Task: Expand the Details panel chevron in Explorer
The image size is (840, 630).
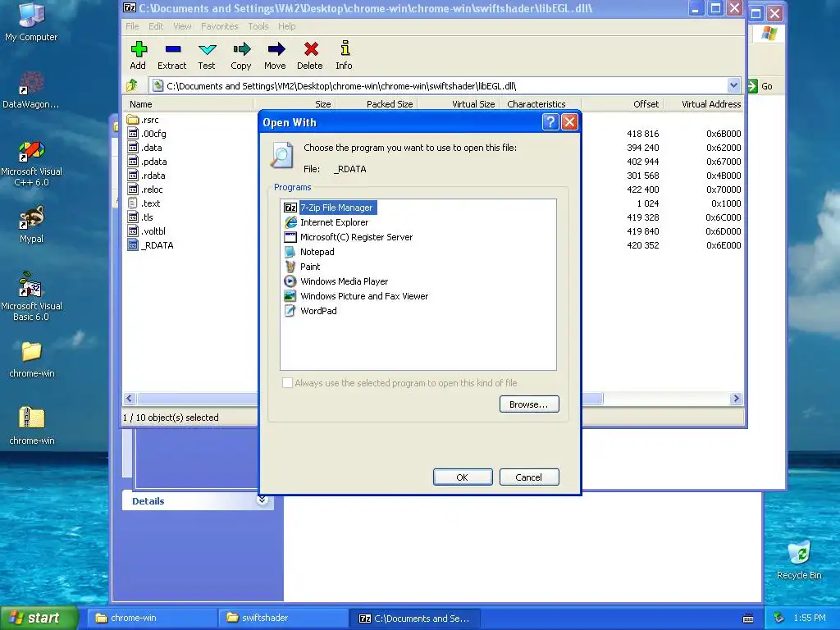Action: pos(262,500)
